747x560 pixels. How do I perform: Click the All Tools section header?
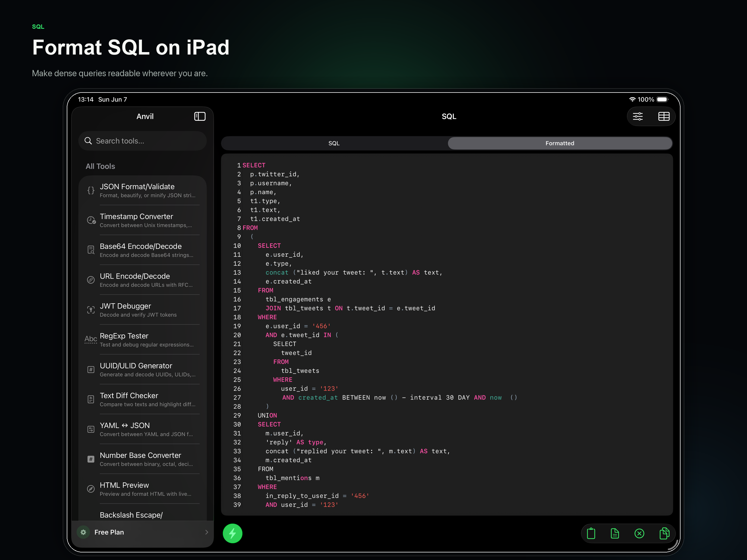[100, 166]
